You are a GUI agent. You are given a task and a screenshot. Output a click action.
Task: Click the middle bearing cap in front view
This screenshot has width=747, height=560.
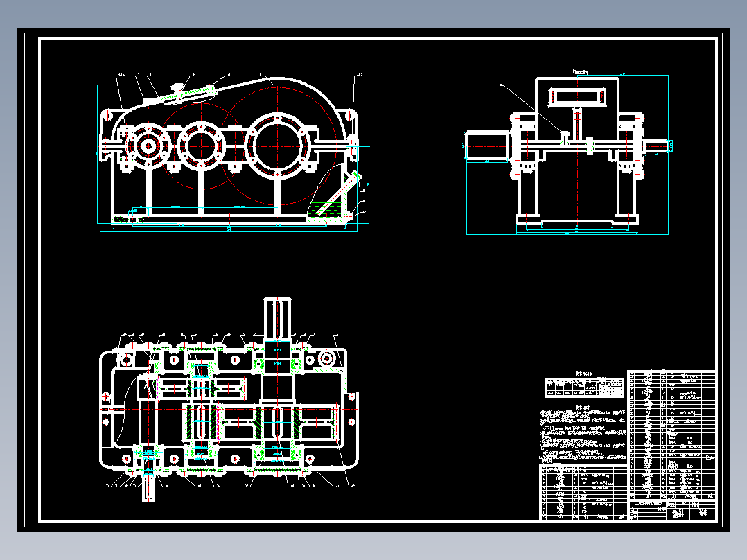coord(201,146)
